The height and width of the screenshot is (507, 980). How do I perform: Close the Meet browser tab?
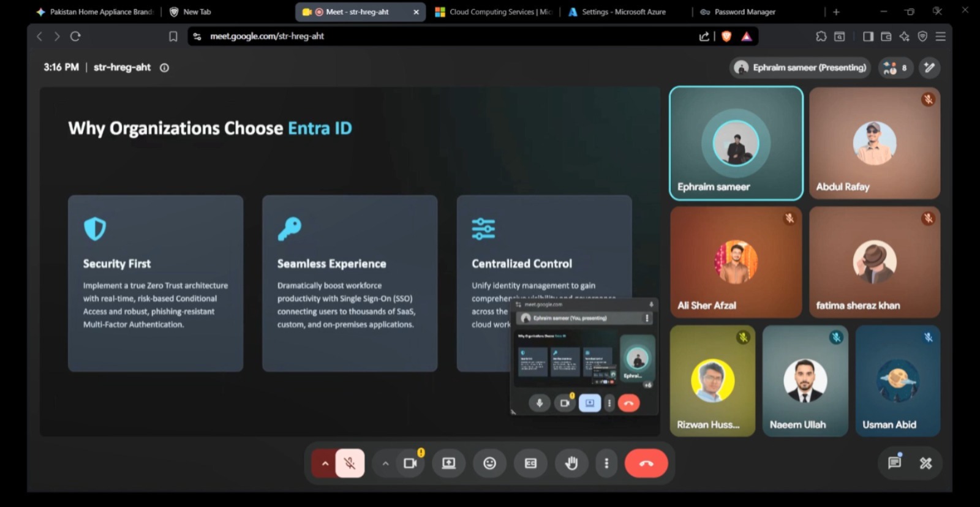pyautogui.click(x=417, y=12)
